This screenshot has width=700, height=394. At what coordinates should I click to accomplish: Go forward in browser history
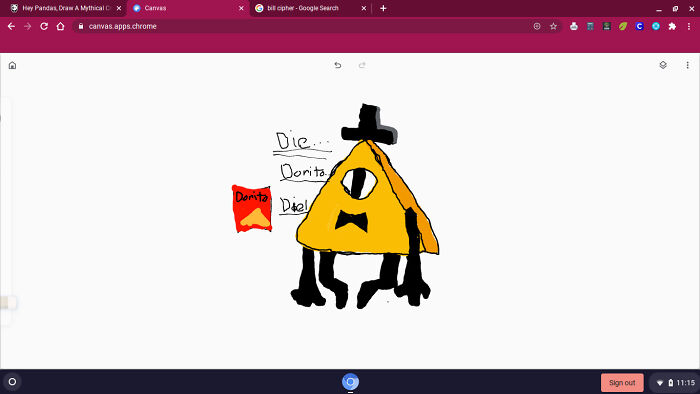(x=28, y=26)
